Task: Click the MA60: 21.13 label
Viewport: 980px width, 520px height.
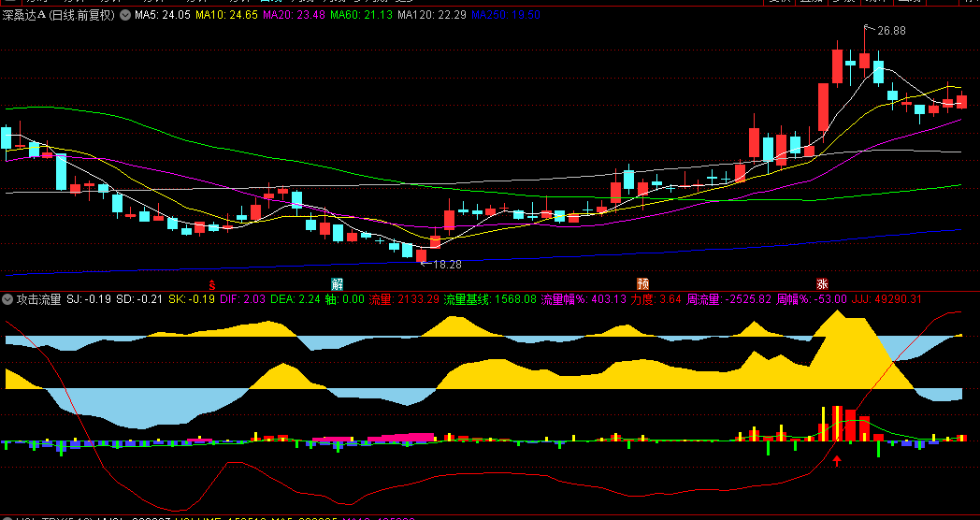Action: [x=361, y=15]
